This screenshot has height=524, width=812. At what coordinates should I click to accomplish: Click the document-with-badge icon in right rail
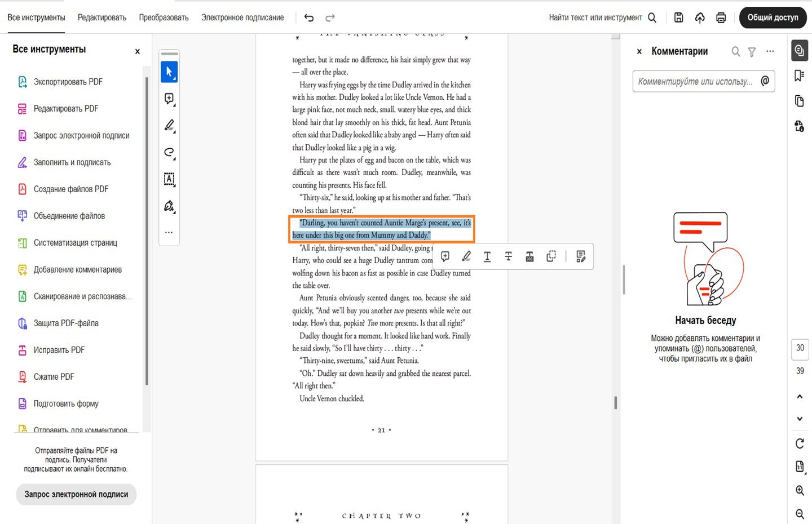pyautogui.click(x=800, y=126)
